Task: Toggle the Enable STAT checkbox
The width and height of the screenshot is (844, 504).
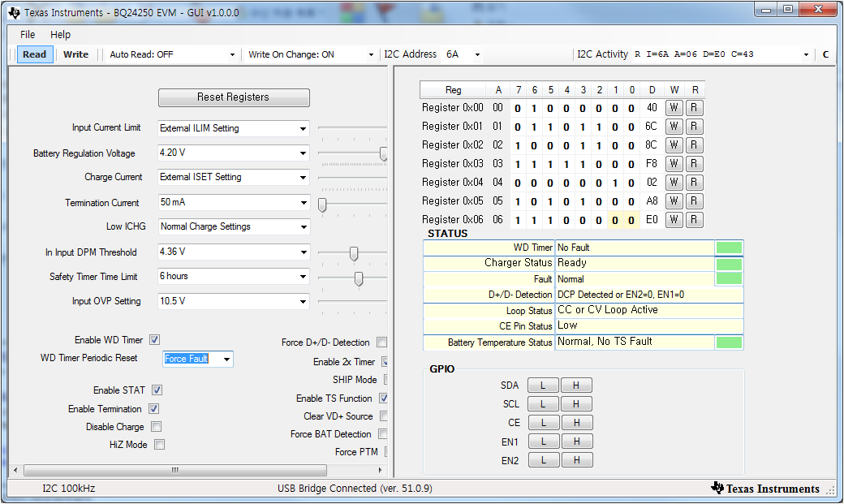Action: [x=157, y=390]
